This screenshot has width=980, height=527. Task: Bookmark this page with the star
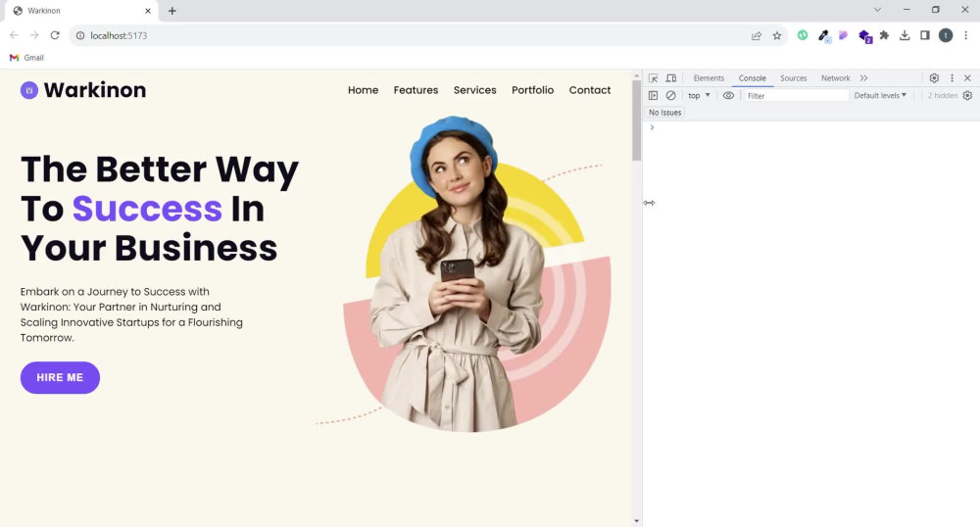pyautogui.click(x=777, y=35)
